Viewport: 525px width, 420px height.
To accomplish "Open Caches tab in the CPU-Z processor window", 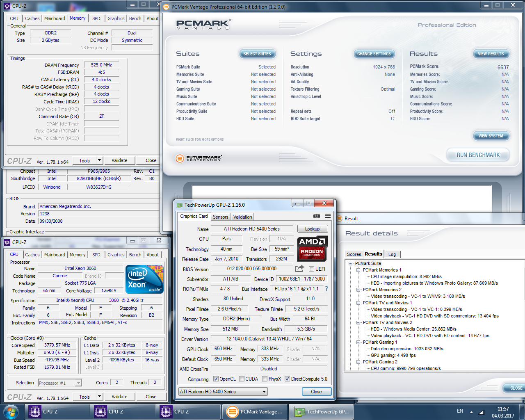I will coord(32,255).
